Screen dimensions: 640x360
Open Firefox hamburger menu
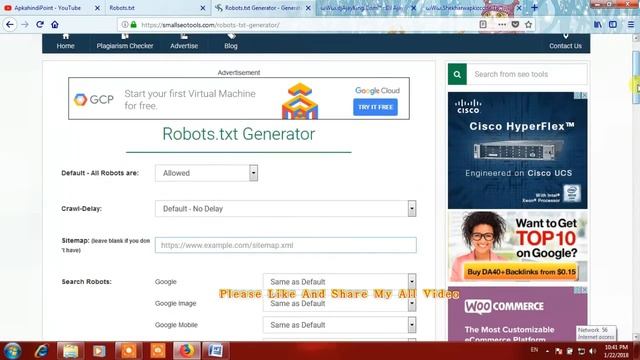pyautogui.click(x=631, y=24)
